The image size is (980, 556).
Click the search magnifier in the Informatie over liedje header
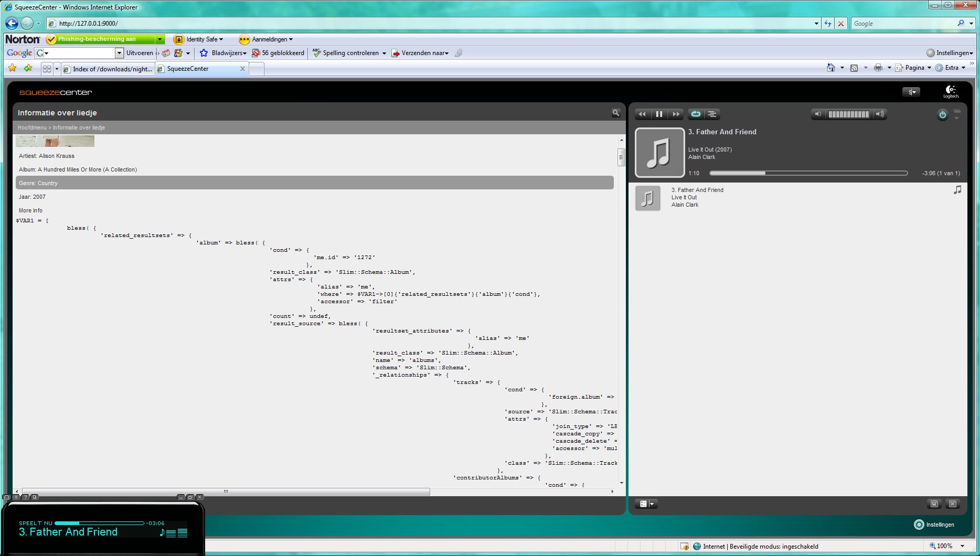pyautogui.click(x=616, y=113)
